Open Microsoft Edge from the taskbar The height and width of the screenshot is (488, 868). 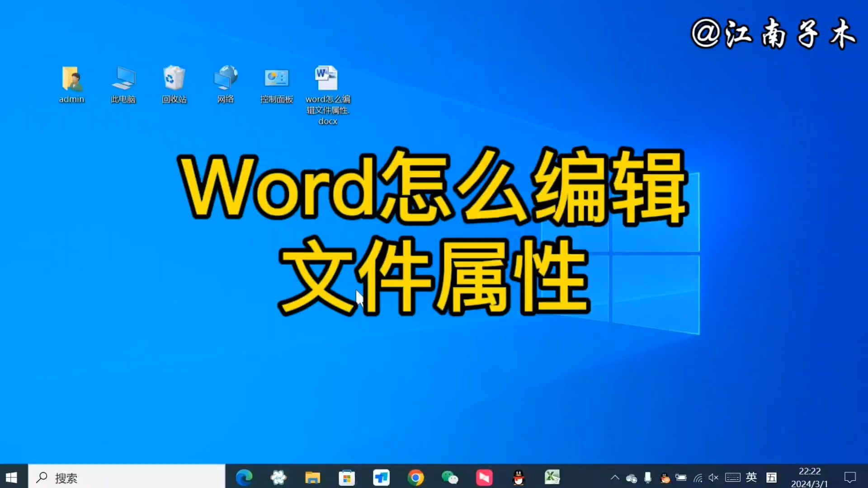click(x=244, y=478)
